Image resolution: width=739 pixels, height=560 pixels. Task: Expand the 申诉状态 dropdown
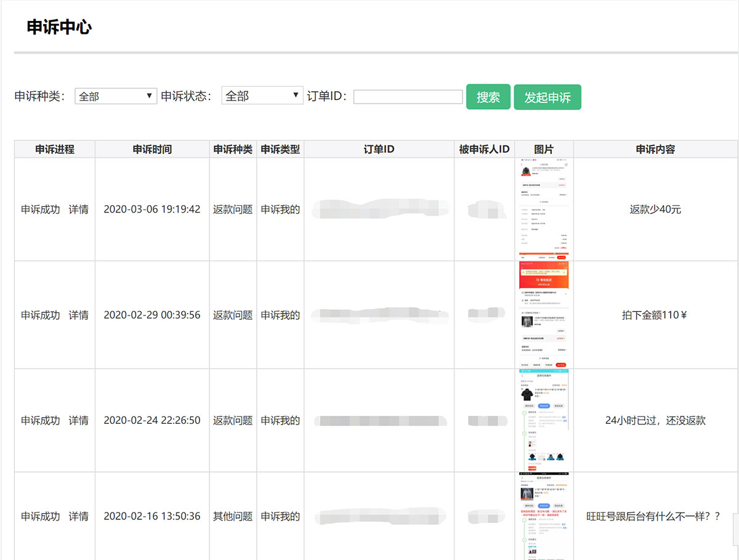[x=262, y=96]
